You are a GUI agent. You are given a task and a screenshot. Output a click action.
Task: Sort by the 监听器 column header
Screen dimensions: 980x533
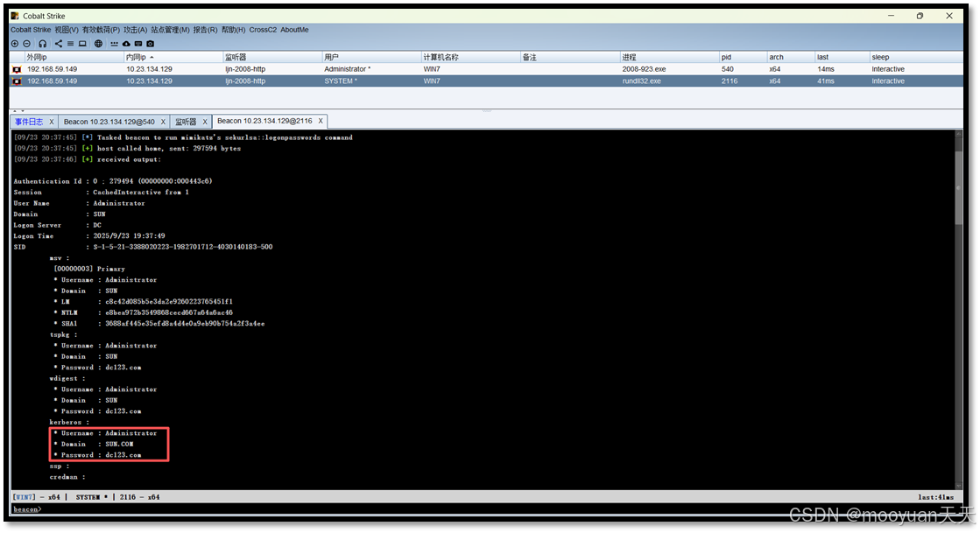pos(272,57)
